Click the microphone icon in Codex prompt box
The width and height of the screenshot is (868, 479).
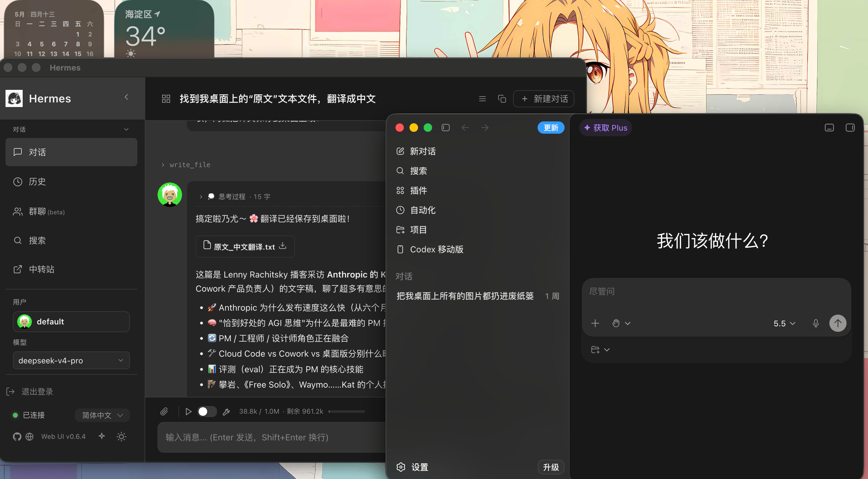point(815,323)
